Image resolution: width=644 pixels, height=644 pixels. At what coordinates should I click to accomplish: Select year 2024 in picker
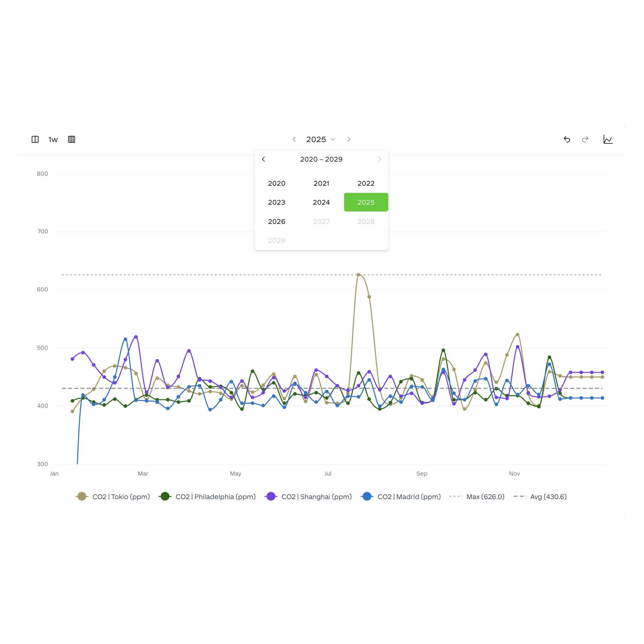(321, 202)
